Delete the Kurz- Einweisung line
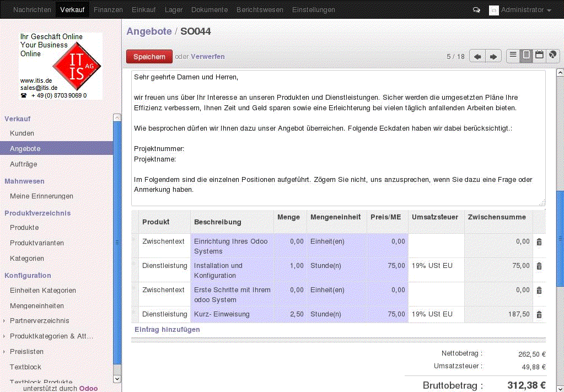Image resolution: width=564 pixels, height=392 pixels. click(539, 315)
